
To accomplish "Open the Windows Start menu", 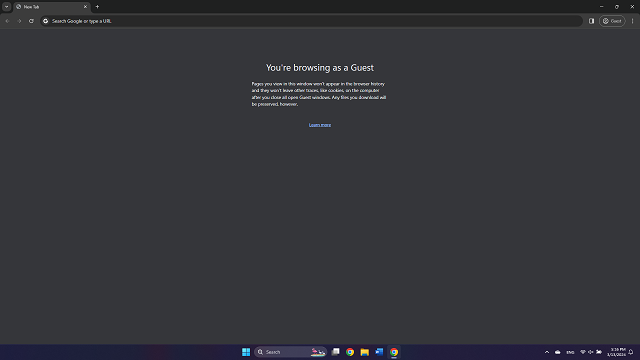I will tap(246, 352).
